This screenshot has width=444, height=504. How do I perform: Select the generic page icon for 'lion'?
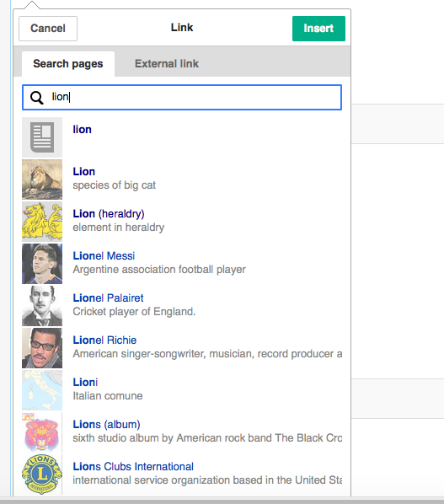[x=42, y=137]
